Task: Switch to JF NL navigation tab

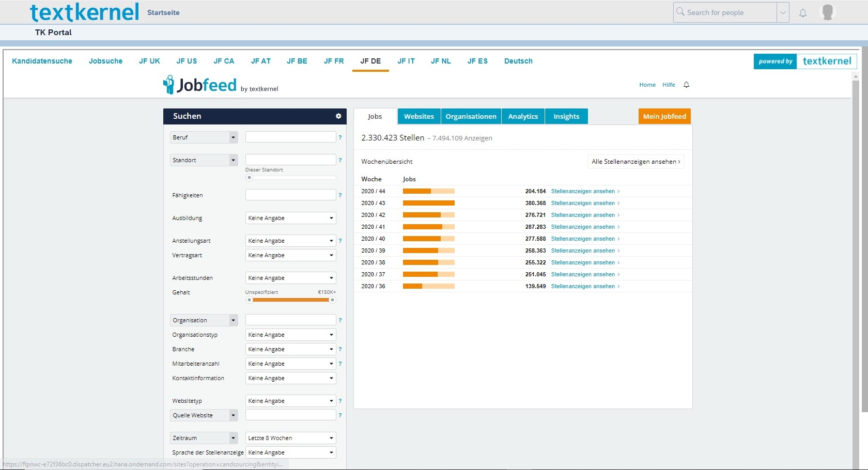Action: pyautogui.click(x=441, y=61)
